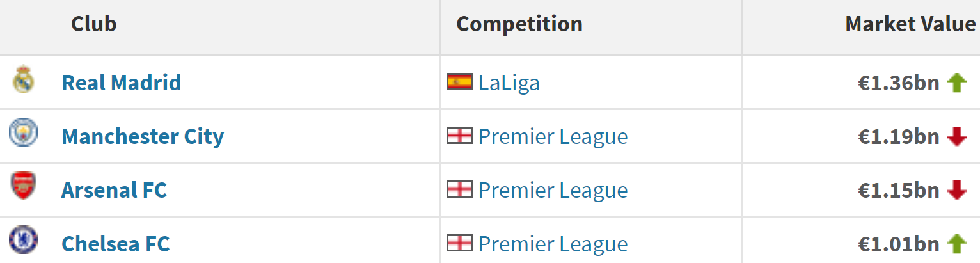Click the green up arrow for Real Madrid
Screen dimensions: 980x263
point(956,83)
